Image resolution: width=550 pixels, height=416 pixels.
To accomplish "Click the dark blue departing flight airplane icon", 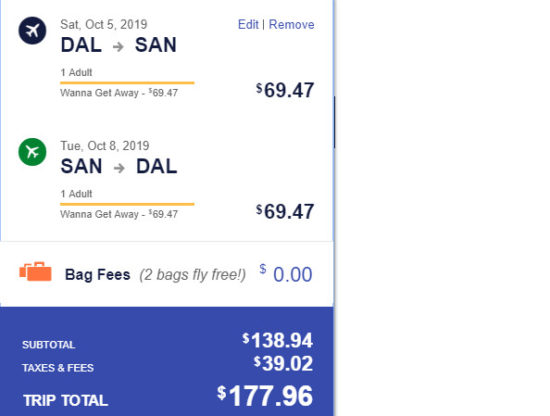I will coord(32,31).
